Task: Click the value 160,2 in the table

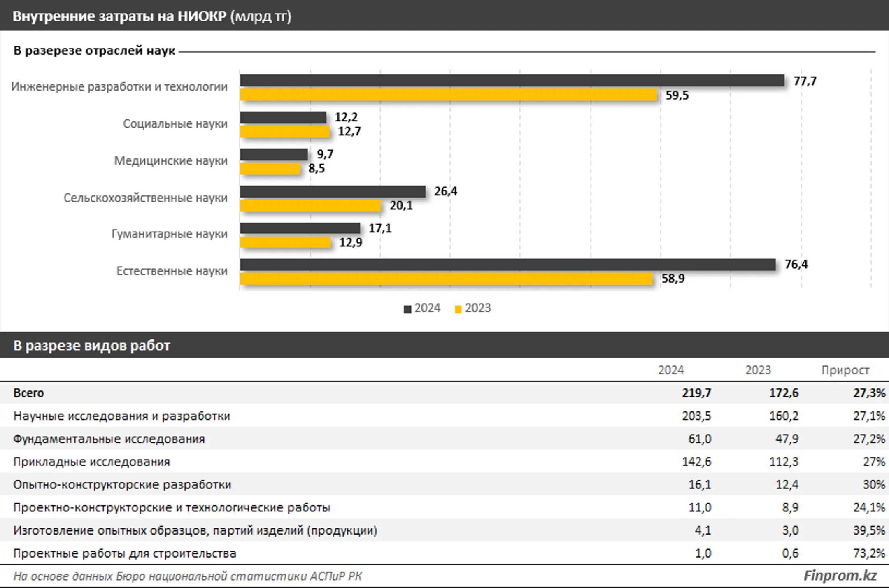Action: click(x=784, y=416)
